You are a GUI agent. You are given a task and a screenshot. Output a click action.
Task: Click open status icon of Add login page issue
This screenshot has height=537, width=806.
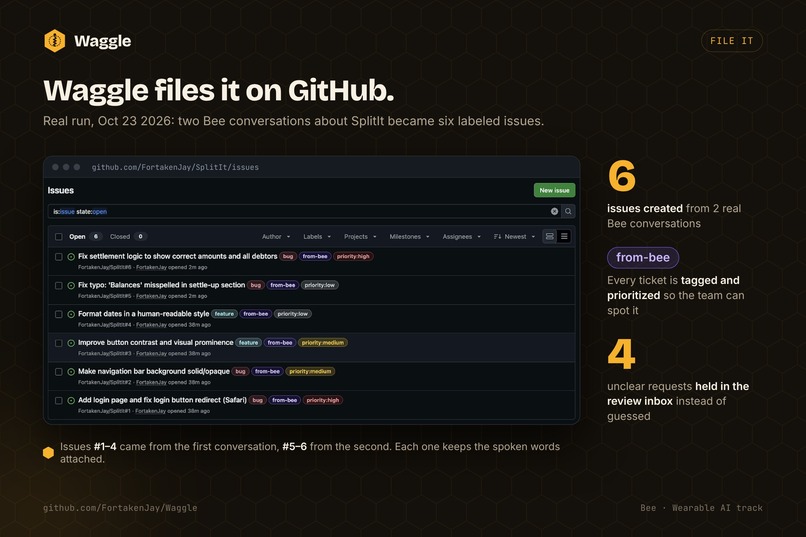71,400
